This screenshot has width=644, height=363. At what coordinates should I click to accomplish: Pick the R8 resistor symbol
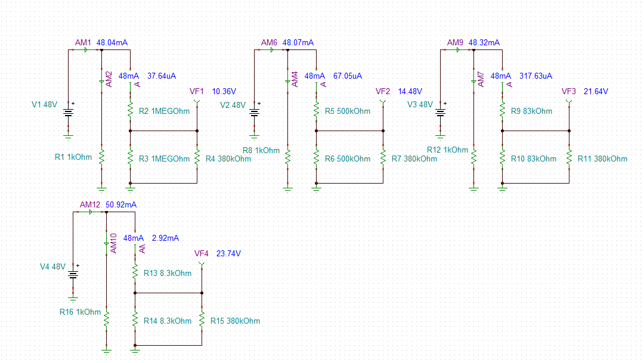(288, 157)
